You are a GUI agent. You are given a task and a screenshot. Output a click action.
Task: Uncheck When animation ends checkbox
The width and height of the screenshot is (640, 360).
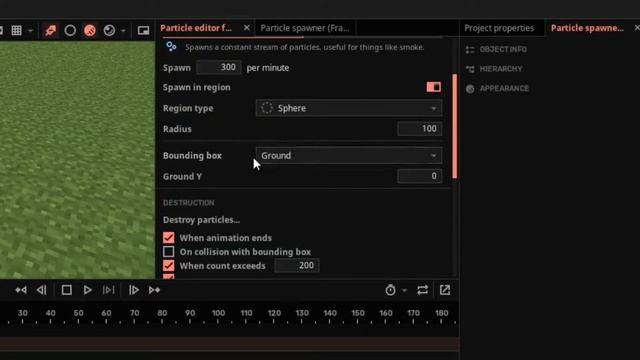click(x=169, y=238)
